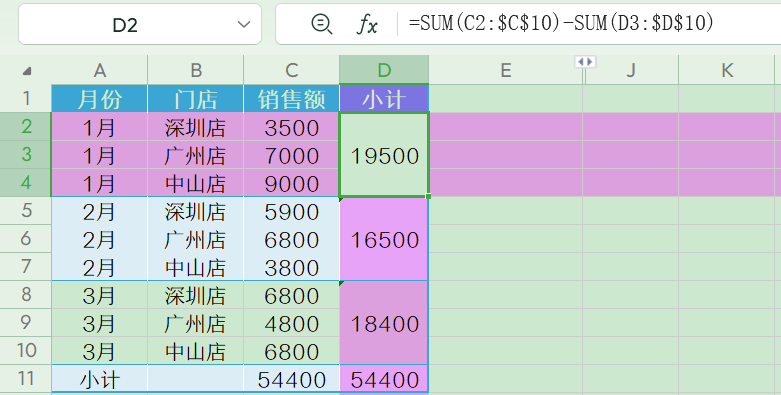Select row 5 header
Viewport: 781px width, 395px height.
pyautogui.click(x=26, y=211)
